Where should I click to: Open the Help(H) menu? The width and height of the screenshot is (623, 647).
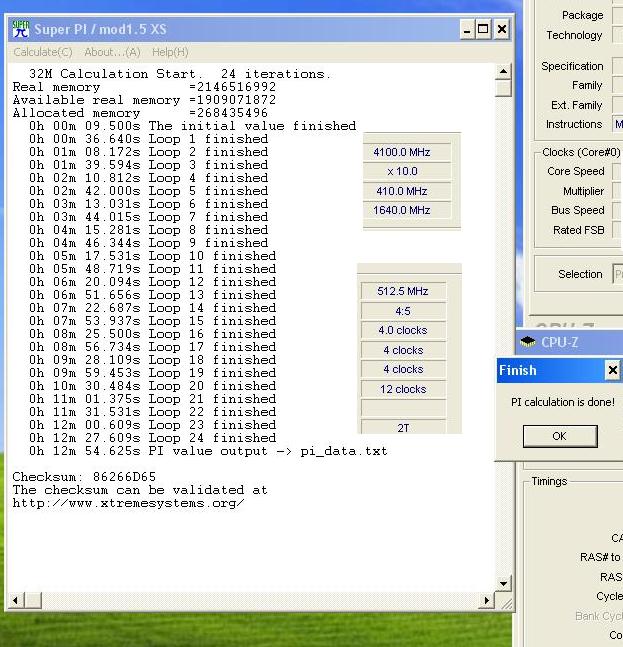pos(170,52)
